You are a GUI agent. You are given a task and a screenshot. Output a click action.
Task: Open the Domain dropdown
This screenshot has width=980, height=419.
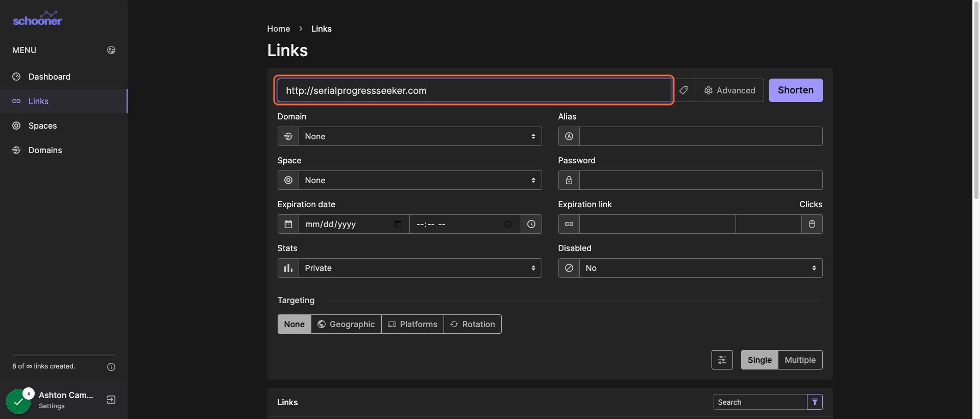pyautogui.click(x=420, y=136)
